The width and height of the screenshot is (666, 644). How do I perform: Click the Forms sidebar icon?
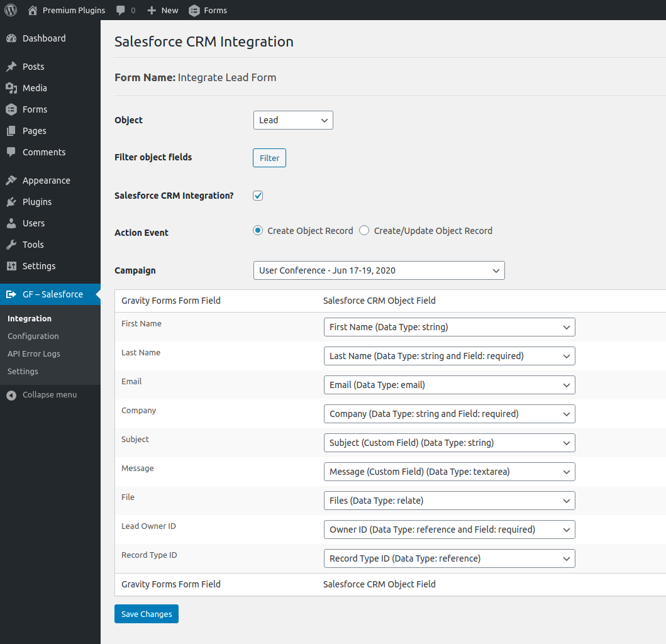(11, 109)
